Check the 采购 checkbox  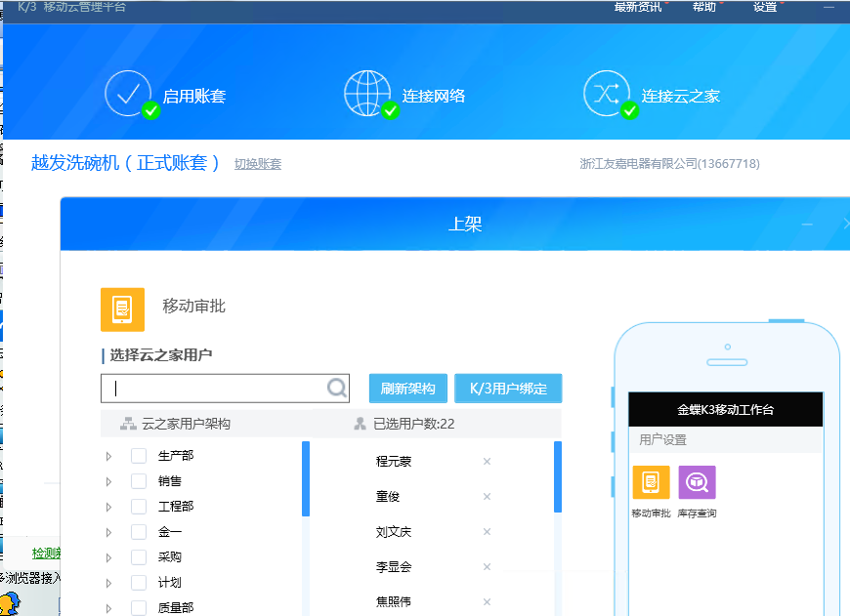139,557
